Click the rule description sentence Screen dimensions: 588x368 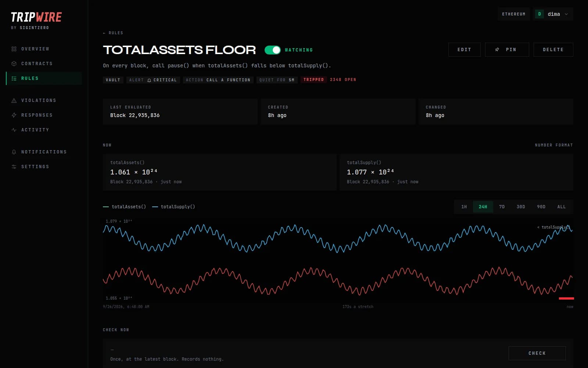[x=217, y=66]
